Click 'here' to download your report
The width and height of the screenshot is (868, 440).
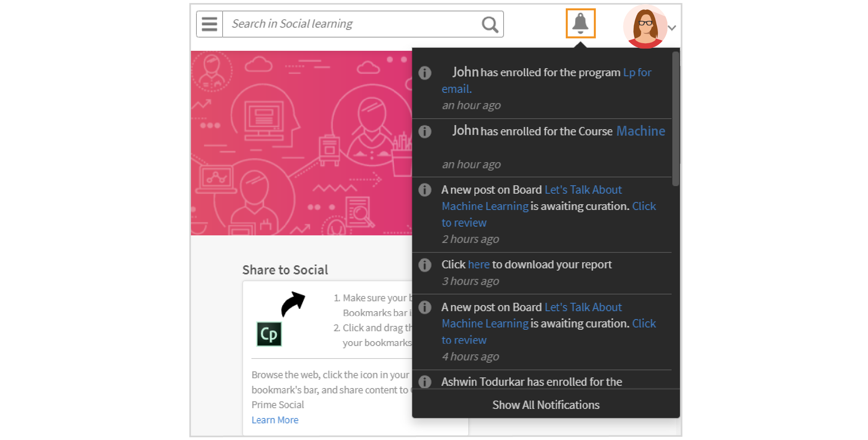(x=479, y=265)
